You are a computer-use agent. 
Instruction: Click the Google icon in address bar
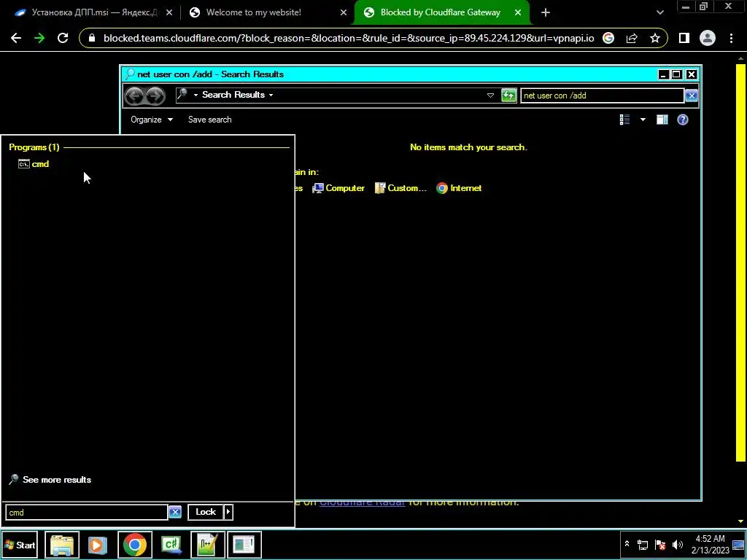pyautogui.click(x=608, y=38)
